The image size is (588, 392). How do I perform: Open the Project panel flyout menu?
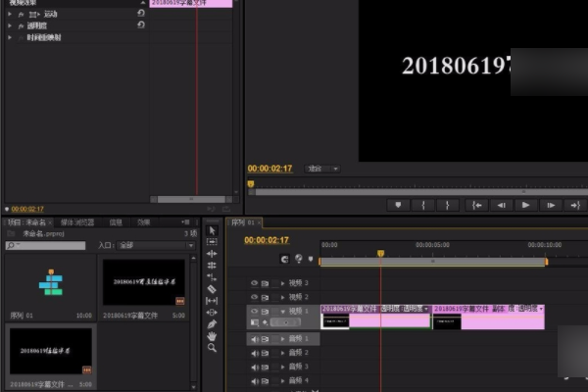coord(185,222)
